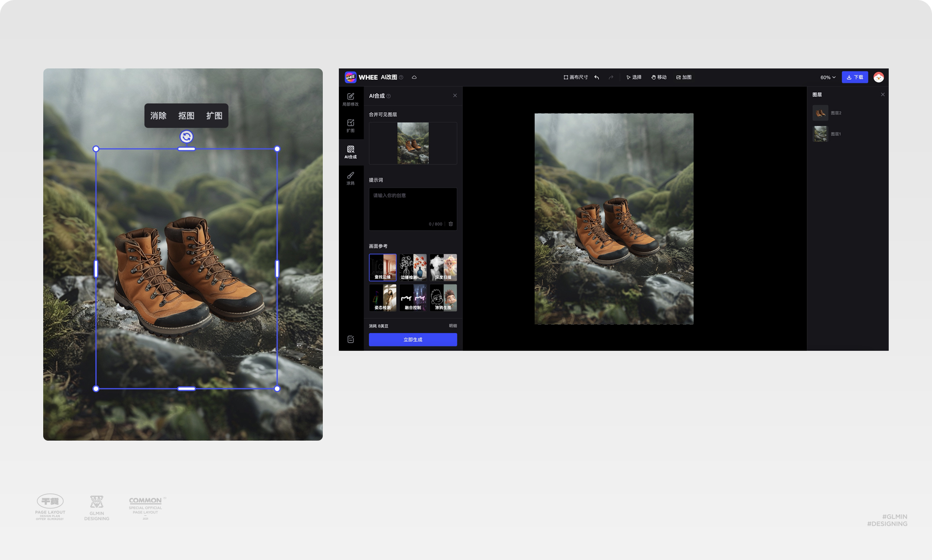The image size is (932, 560).
Task: Click the rotate handle above selection box
Action: point(186,137)
